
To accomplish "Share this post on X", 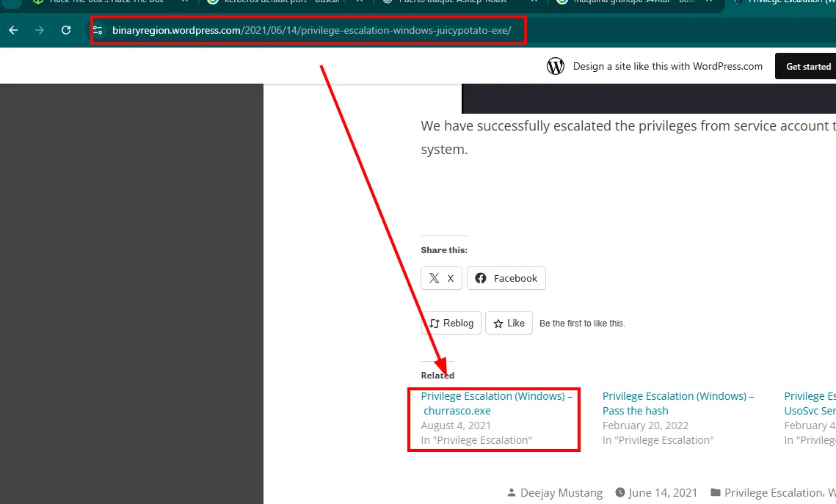I will [441, 278].
